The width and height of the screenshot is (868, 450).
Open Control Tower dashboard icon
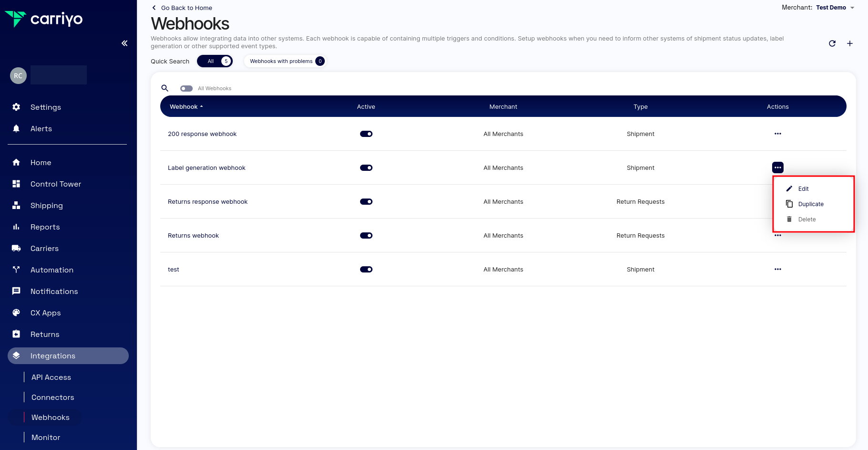pyautogui.click(x=16, y=184)
